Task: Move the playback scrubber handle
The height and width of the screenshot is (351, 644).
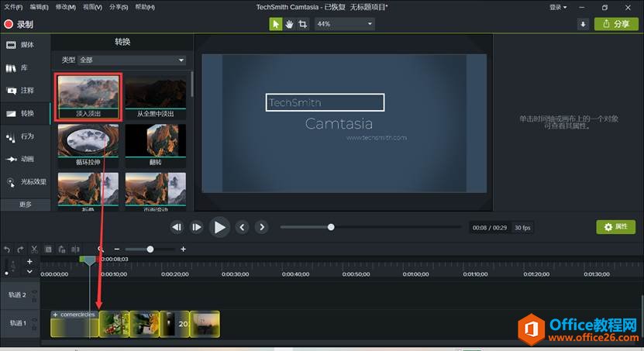Action: tap(331, 227)
